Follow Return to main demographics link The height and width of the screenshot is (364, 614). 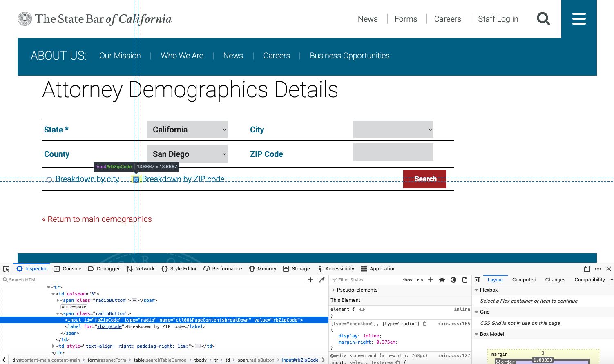click(x=97, y=219)
